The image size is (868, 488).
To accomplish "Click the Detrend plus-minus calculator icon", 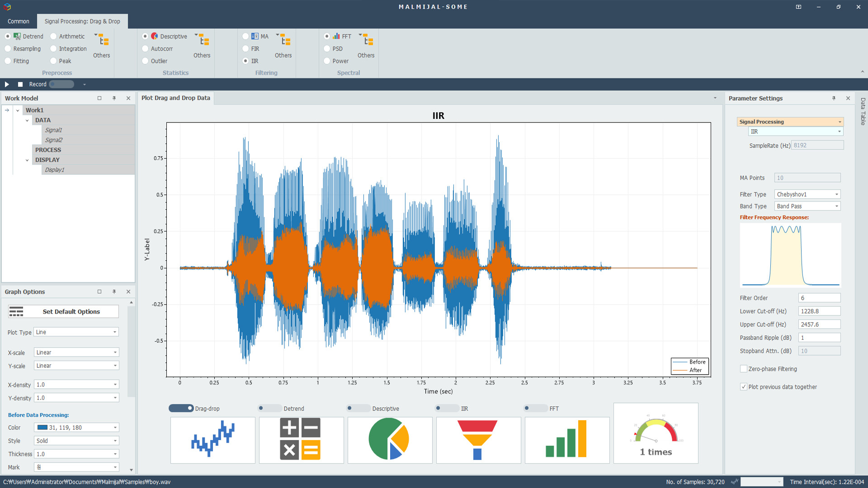I will tap(301, 440).
